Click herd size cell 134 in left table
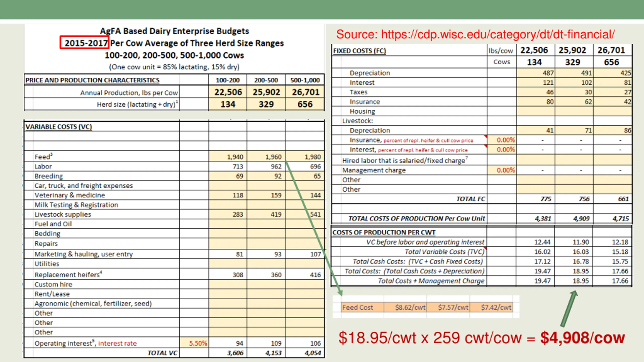This screenshot has width=644, height=362. pos(228,104)
